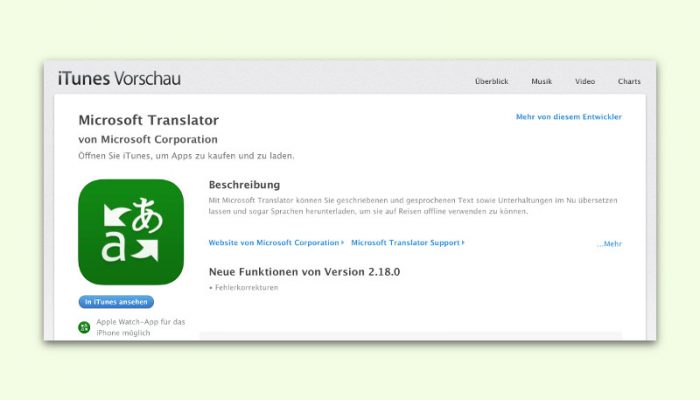
Task: Click arrow after Microsoft Translator Support
Action: (463, 242)
